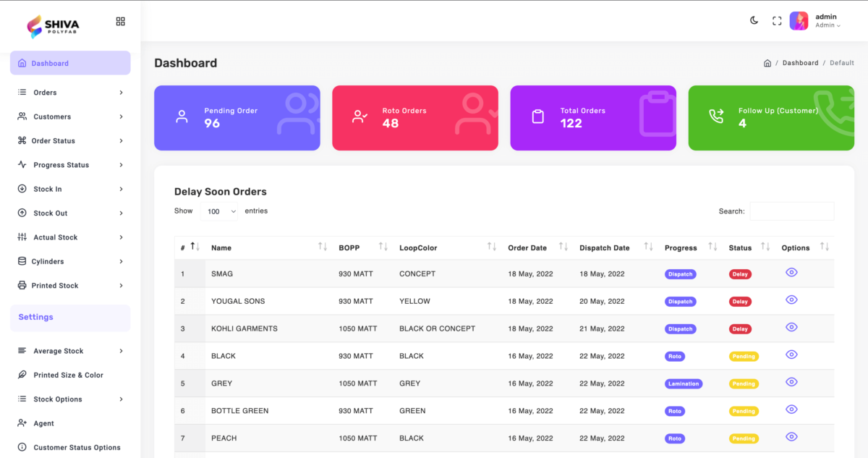868x458 pixels.
Task: Expand the Cylinders submenu
Action: [x=70, y=261]
